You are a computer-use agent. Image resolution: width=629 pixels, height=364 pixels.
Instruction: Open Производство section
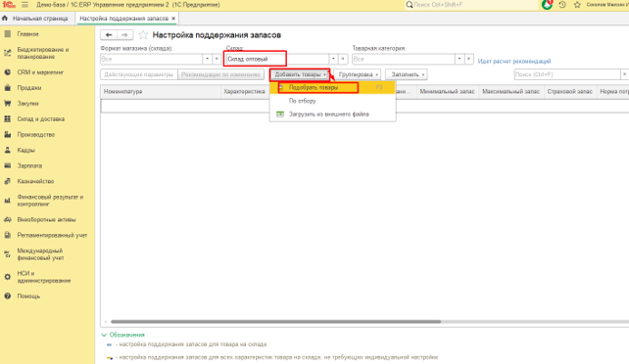pos(35,135)
